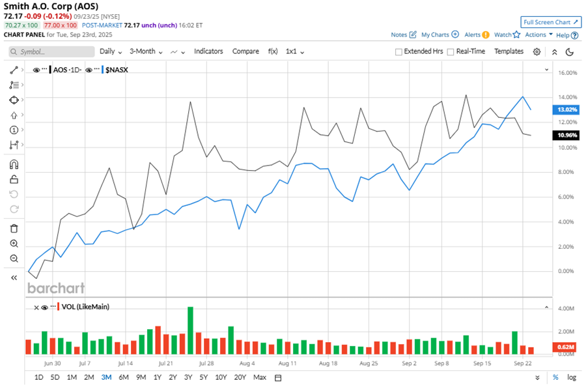Open the Fibonacci and pattern tools

coord(14,85)
